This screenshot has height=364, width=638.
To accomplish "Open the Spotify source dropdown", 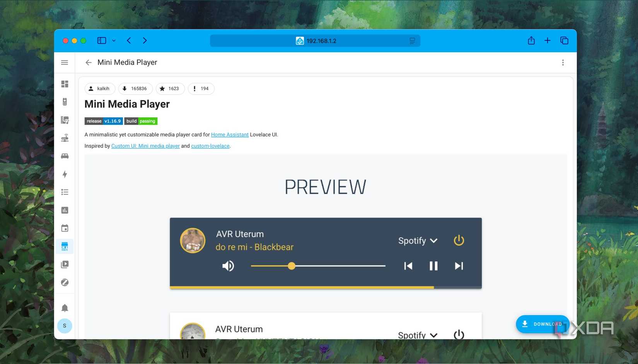I will coord(418,240).
